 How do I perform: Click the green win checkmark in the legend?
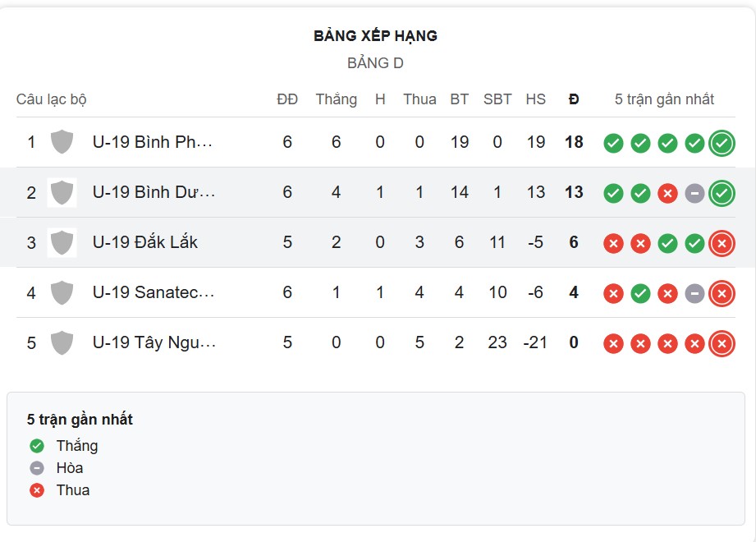[35, 446]
